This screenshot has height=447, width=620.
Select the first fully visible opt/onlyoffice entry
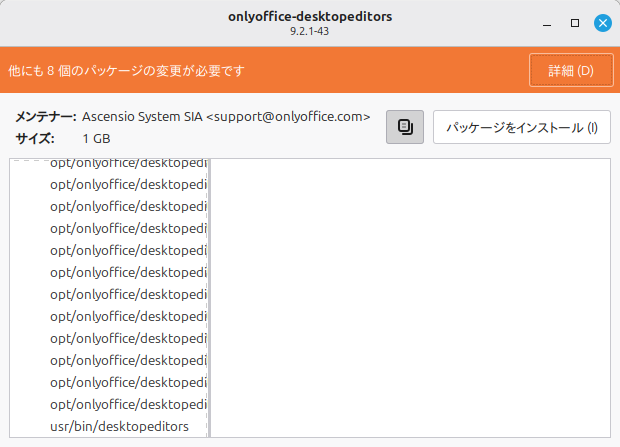click(128, 185)
